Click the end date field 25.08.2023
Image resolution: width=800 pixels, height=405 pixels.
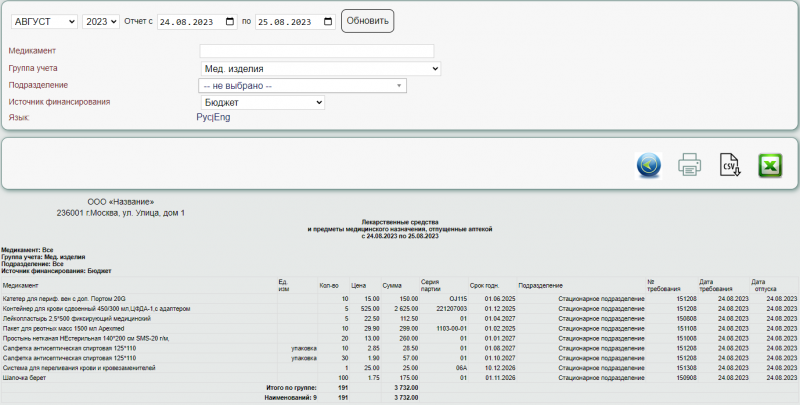pos(285,21)
